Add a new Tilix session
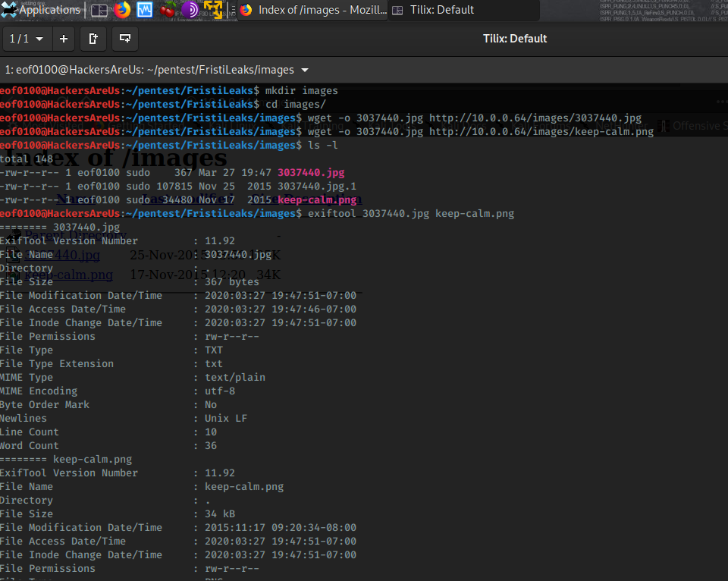Image resolution: width=728 pixels, height=581 pixels. 63,39
